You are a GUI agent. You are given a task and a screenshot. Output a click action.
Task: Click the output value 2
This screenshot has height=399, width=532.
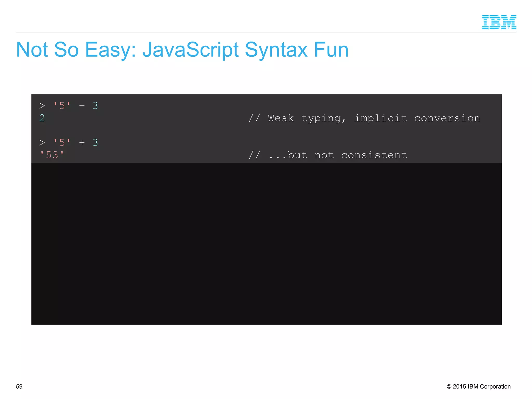pyautogui.click(x=42, y=118)
